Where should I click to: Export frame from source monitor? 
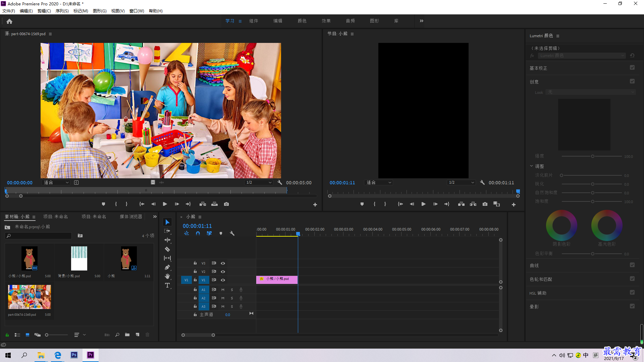[226, 204]
